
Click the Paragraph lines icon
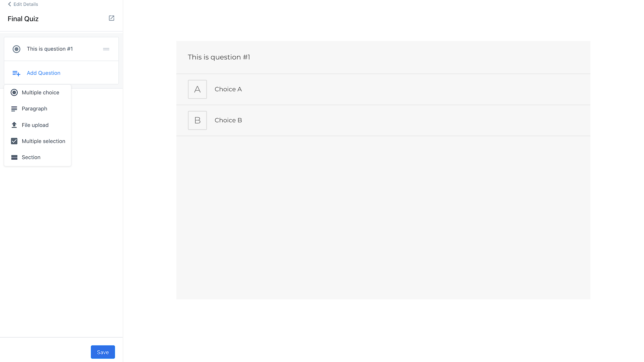point(14,109)
